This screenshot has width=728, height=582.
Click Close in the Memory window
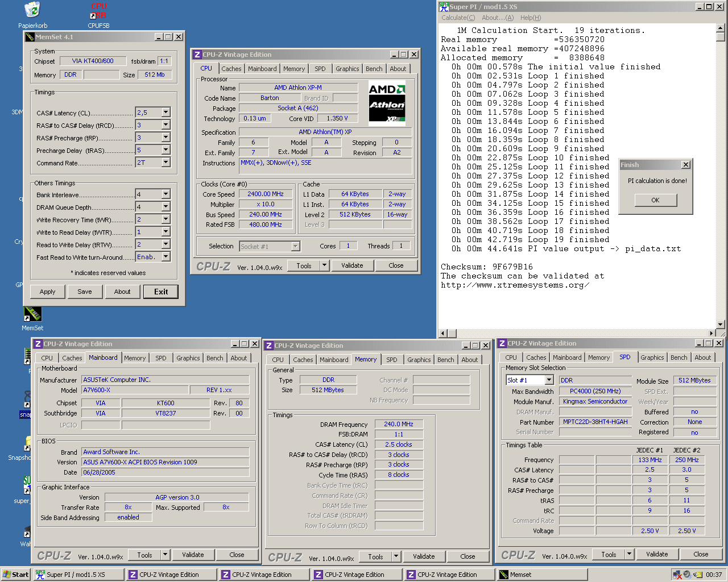point(468,556)
